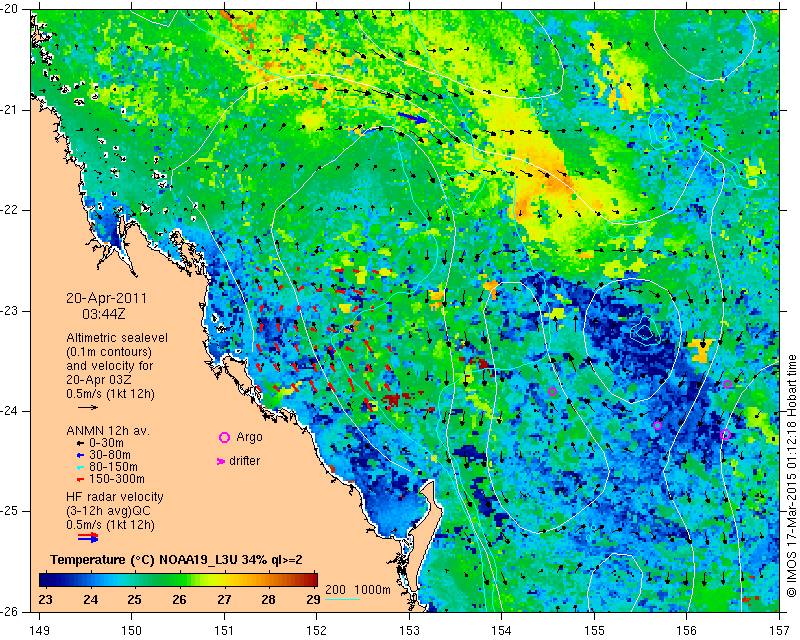Viewport: 800px width, 640px height.
Task: Click the time text 03:44Z
Action: point(104,314)
